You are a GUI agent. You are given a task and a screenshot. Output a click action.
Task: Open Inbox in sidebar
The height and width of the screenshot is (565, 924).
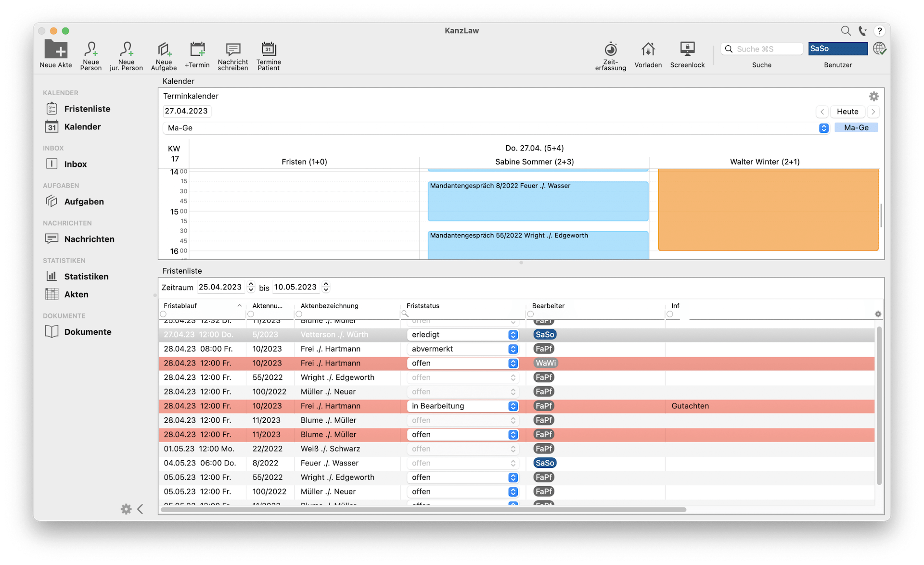(x=66, y=164)
